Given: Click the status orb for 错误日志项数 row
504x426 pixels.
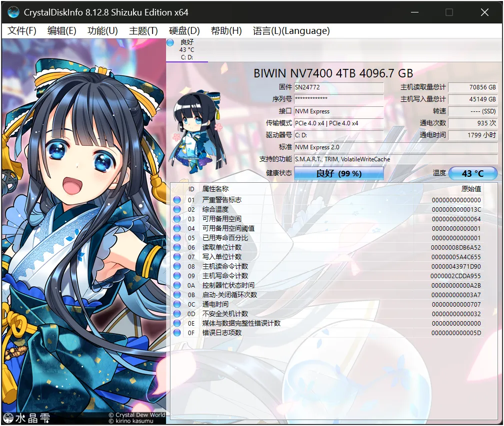Looking at the screenshot, I should (x=177, y=333).
